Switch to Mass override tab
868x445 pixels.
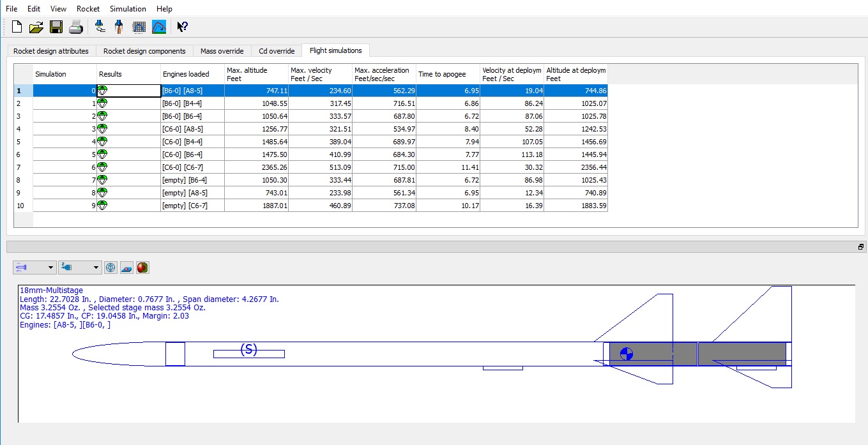(x=222, y=51)
